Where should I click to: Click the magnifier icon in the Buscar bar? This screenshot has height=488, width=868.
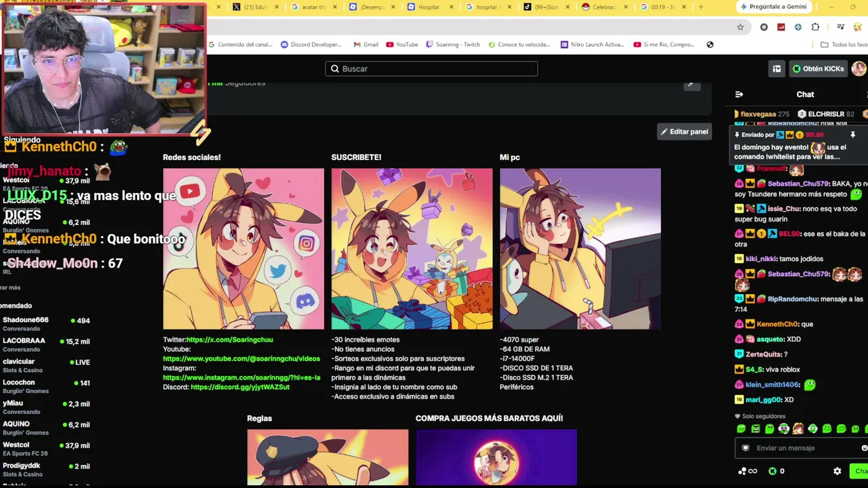click(334, 68)
